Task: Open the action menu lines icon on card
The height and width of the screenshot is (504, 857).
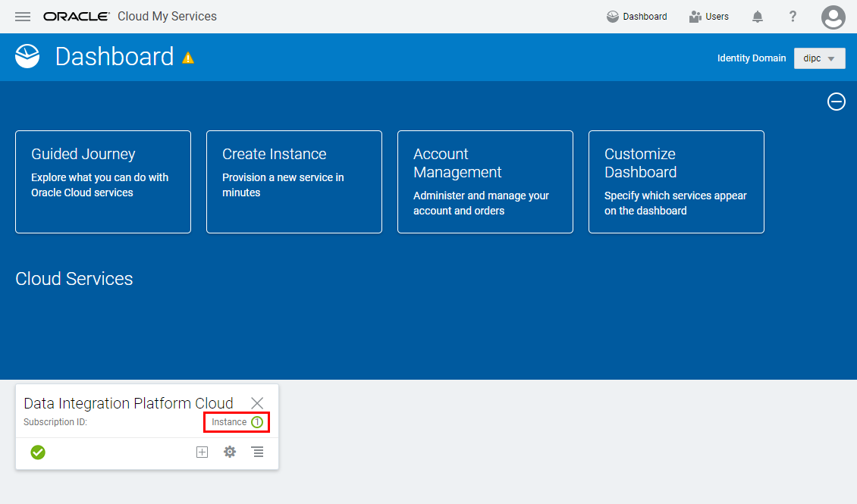Action: 257,452
